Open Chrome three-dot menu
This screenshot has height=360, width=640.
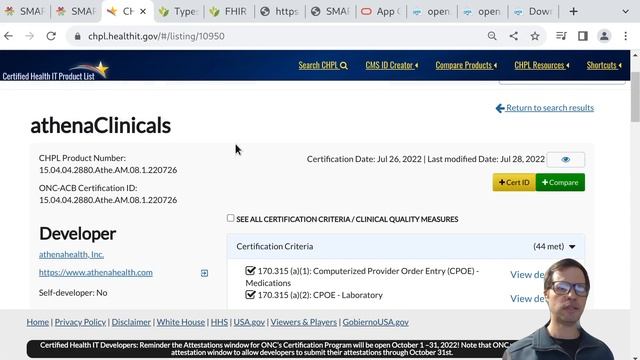(x=626, y=36)
